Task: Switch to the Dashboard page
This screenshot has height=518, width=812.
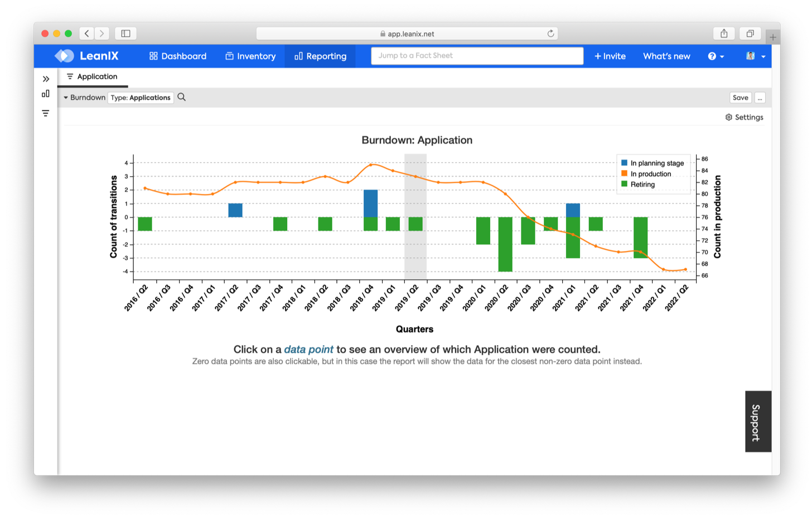Action: pos(178,56)
